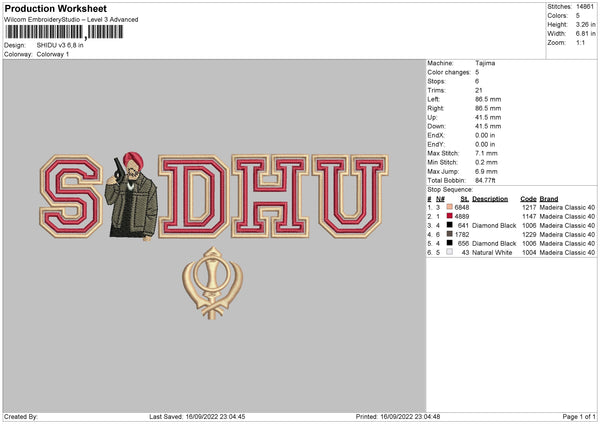Click the design name 'SHIDU v3 6,8 in'
Screen dimensions: 600x424
click(x=60, y=45)
